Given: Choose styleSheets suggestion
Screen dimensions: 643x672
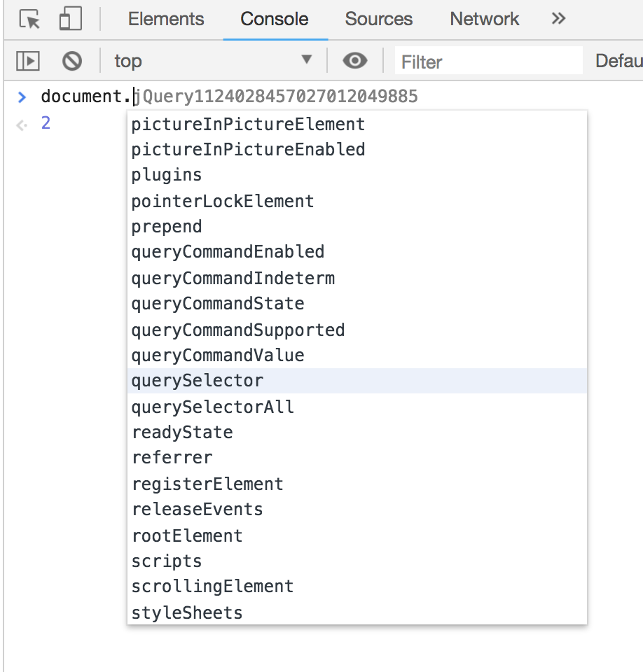Looking at the screenshot, I should (x=357, y=612).
